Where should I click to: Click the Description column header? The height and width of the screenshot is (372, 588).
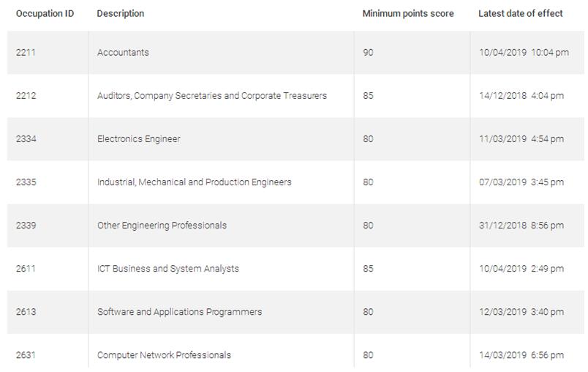(120, 13)
